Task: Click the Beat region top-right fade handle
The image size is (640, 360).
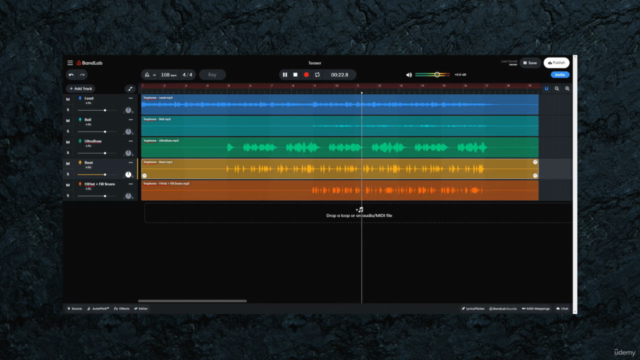Action: [x=535, y=162]
